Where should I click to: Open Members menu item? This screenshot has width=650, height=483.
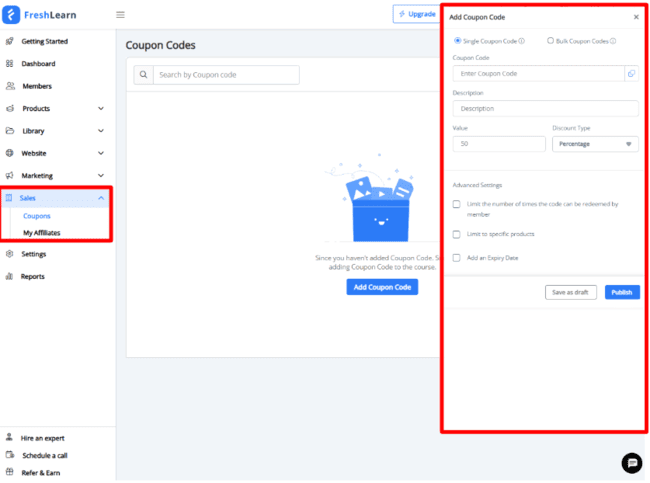(x=37, y=86)
